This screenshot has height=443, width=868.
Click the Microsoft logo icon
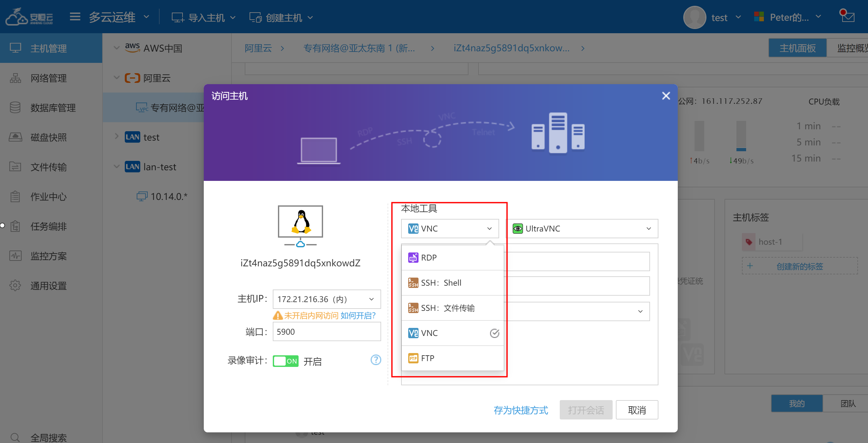click(x=759, y=17)
